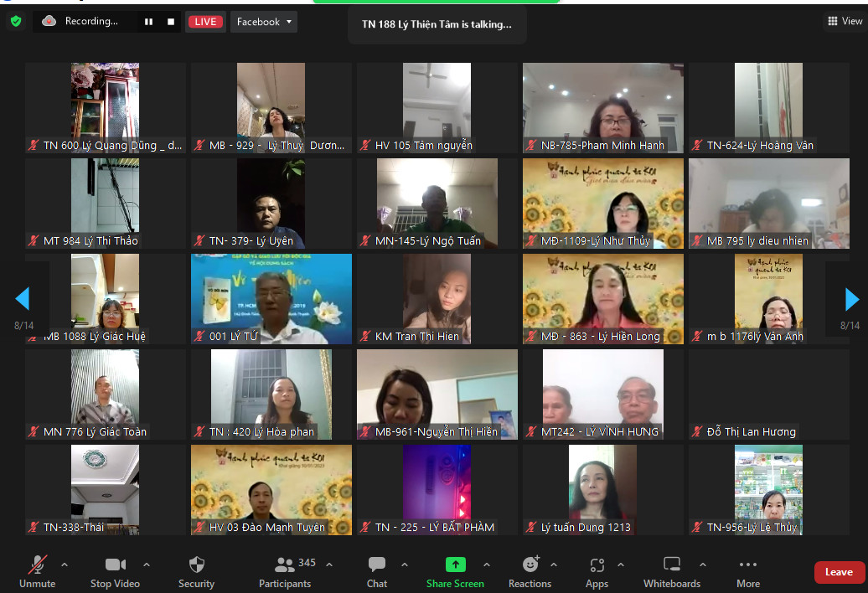This screenshot has height=593, width=868.
Task: Open the Security shield options
Action: (x=196, y=571)
